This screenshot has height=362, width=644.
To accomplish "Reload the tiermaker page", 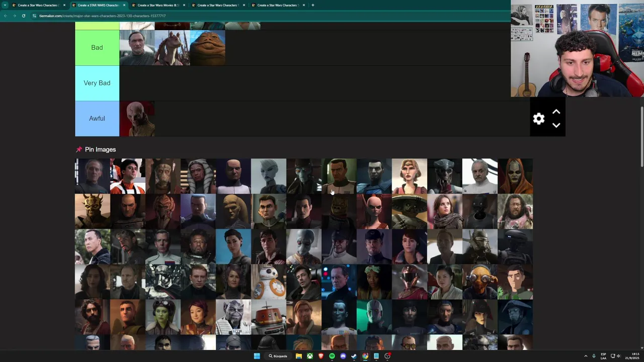I will pos(23,16).
